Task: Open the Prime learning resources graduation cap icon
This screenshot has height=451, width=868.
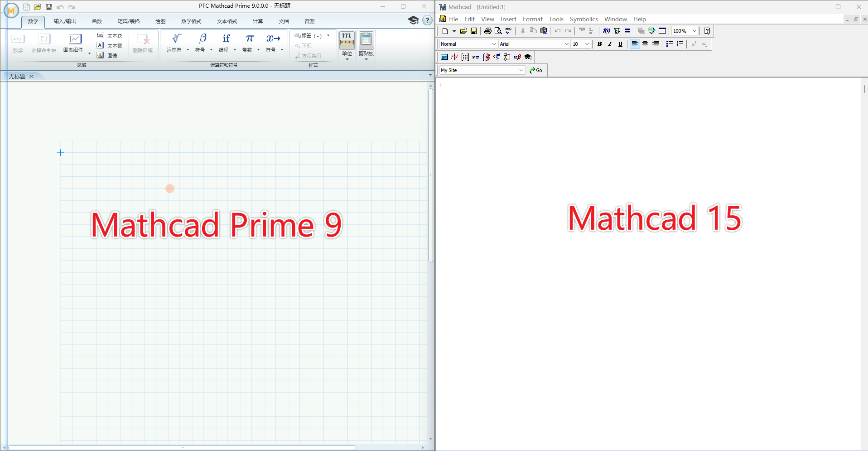Action: (x=413, y=20)
